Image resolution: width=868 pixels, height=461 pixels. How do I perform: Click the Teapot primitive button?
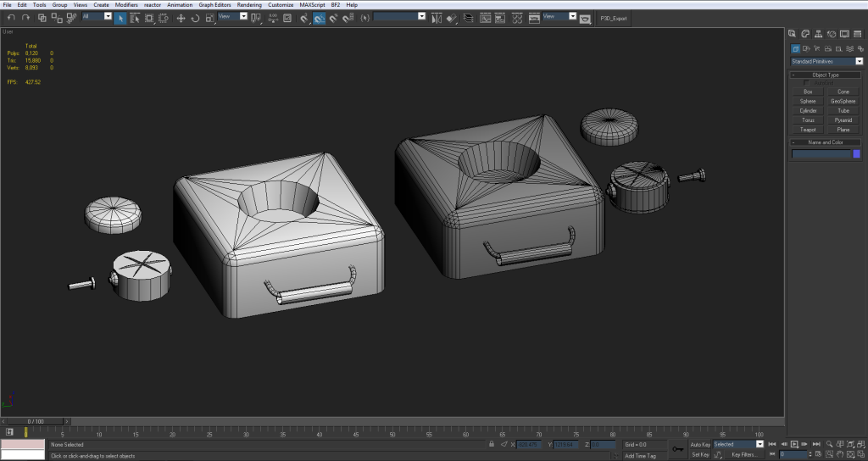808,130
